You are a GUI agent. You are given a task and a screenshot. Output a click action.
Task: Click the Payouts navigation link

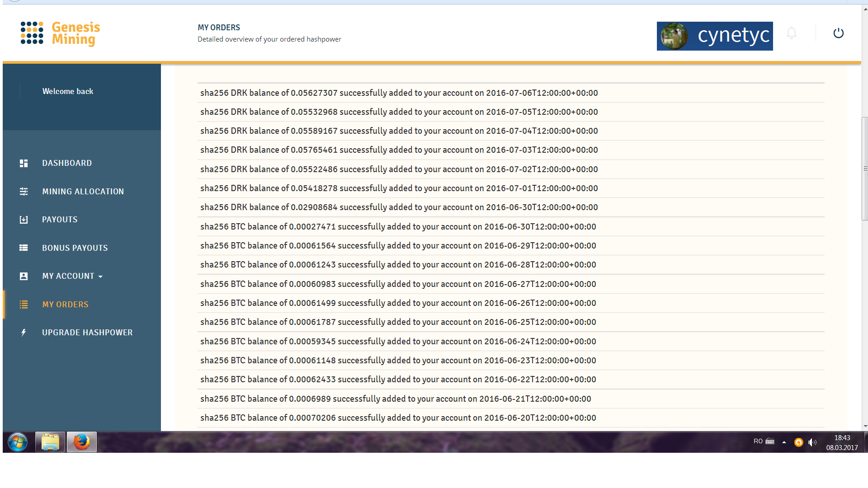point(59,219)
